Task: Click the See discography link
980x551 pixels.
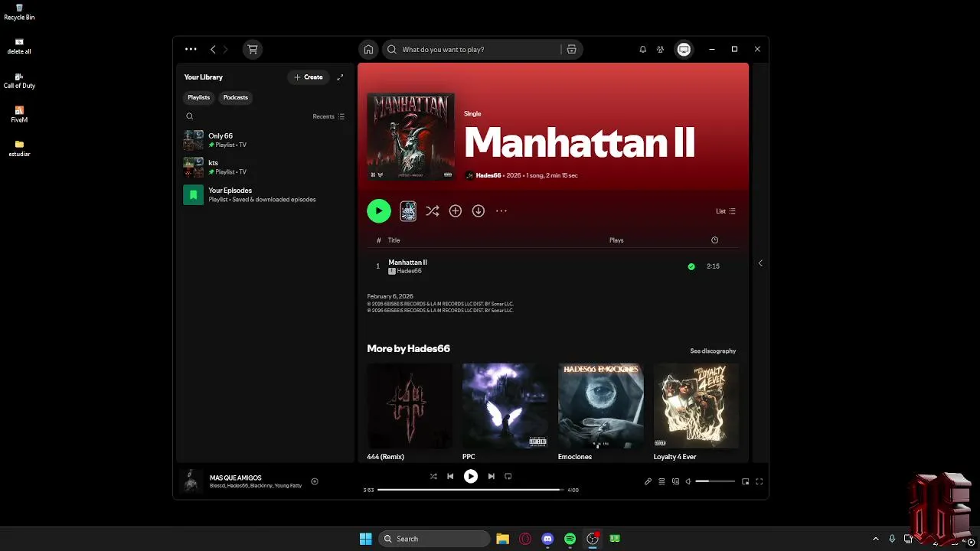Action: [x=713, y=351]
